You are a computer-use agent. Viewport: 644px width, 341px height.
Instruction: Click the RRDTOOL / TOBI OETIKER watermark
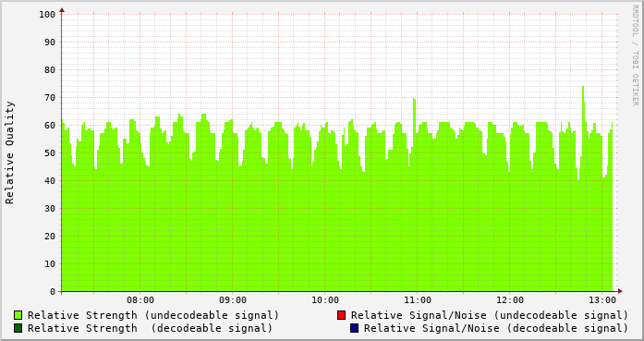click(x=635, y=55)
